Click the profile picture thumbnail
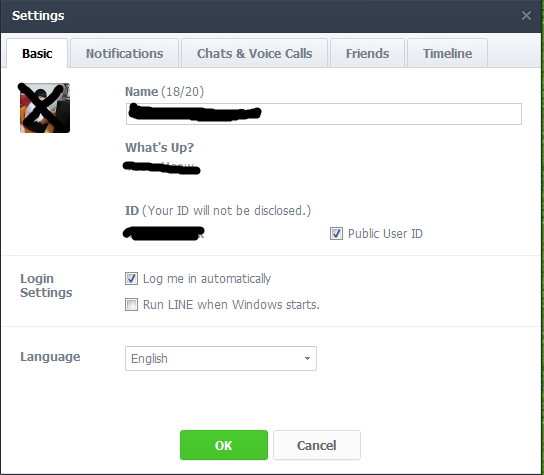Screen dimensions: 544x475 pyautogui.click(x=45, y=108)
